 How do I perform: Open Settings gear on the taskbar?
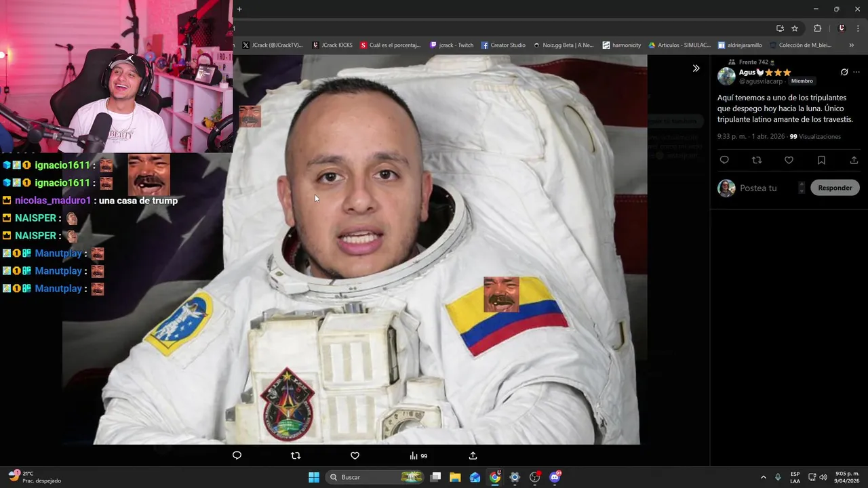coord(515,477)
